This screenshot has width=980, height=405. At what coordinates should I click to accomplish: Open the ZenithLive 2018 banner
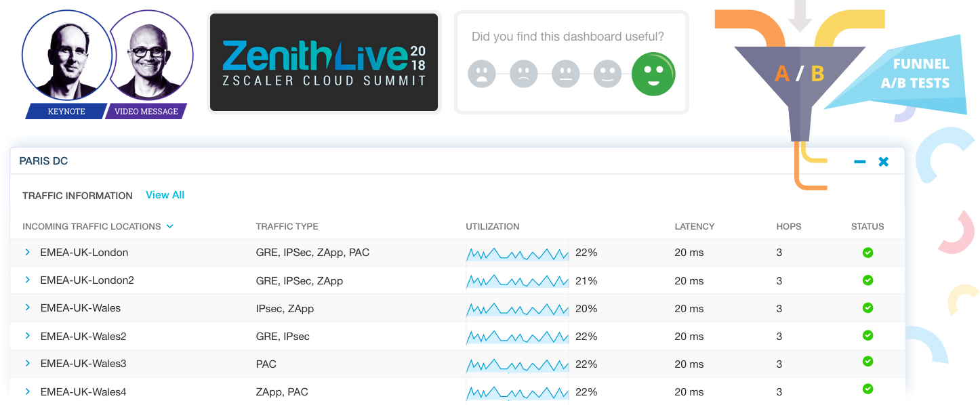point(324,62)
